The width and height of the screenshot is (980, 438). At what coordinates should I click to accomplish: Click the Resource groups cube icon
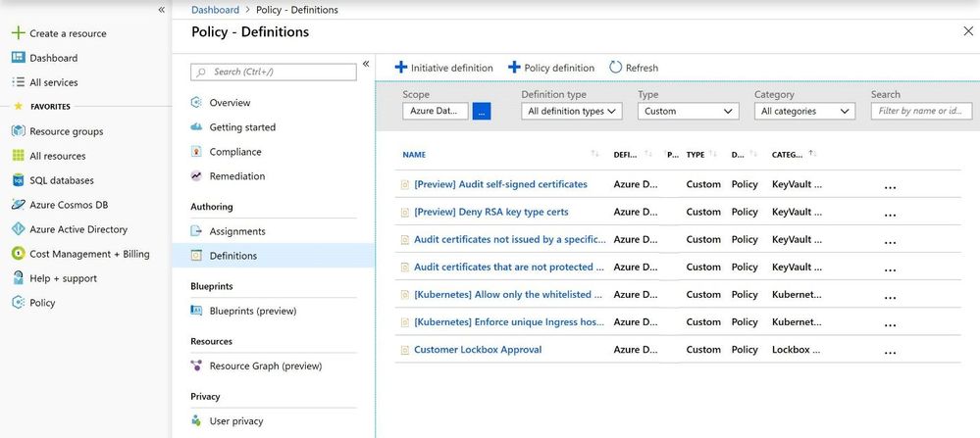19,131
